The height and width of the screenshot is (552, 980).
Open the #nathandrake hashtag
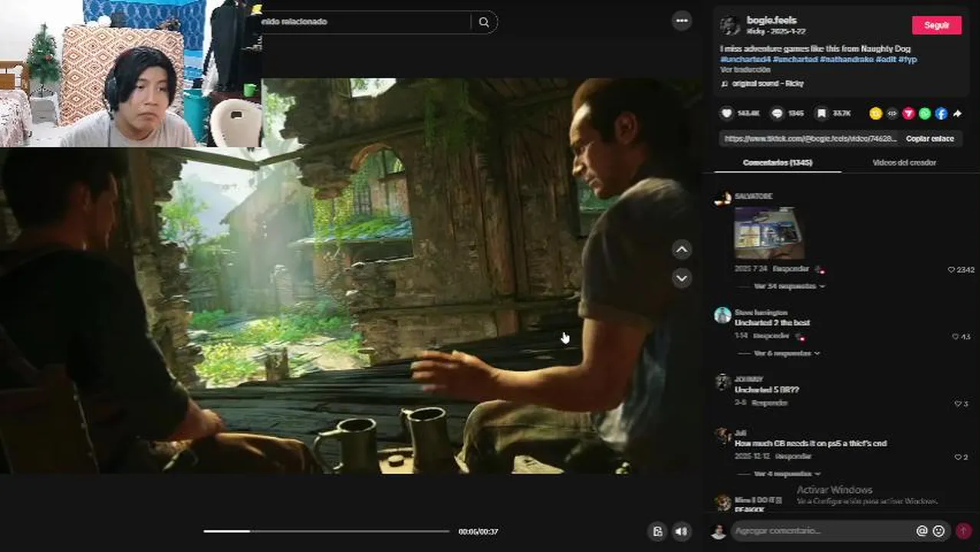click(846, 59)
